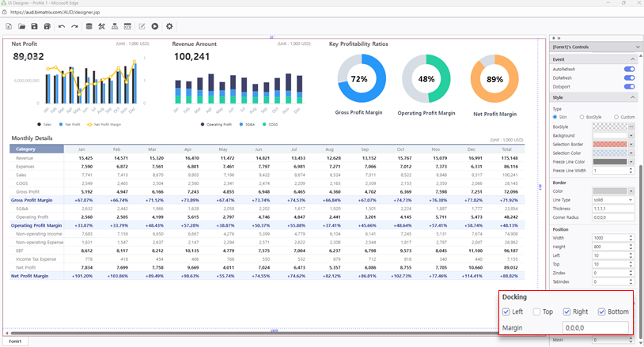Run preview with the play icon
Viewport: 644px width, 347px height.
pos(155,27)
